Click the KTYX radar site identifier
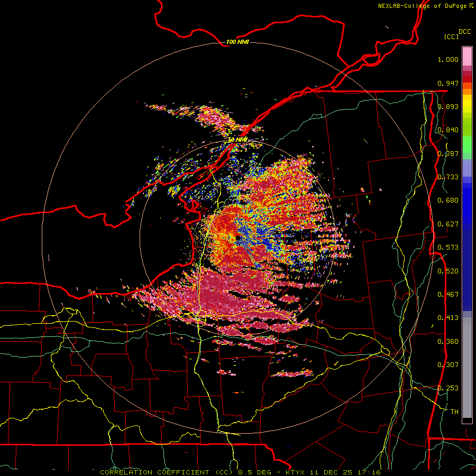The image size is (476, 476). (x=296, y=472)
